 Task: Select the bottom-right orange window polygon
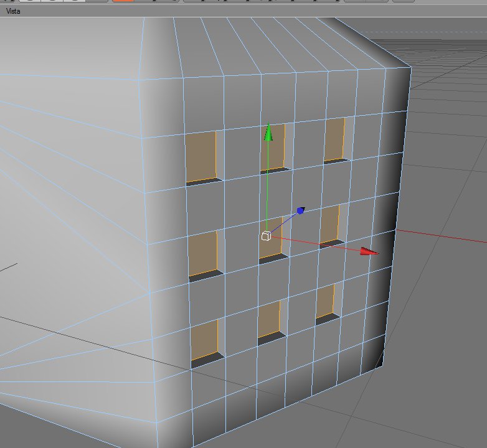(325, 301)
